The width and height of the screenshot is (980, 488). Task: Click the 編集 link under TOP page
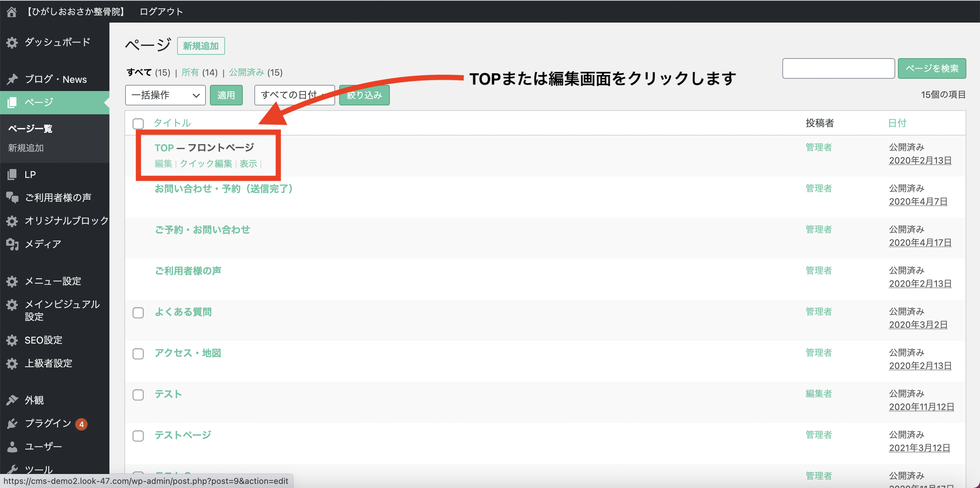(x=163, y=164)
